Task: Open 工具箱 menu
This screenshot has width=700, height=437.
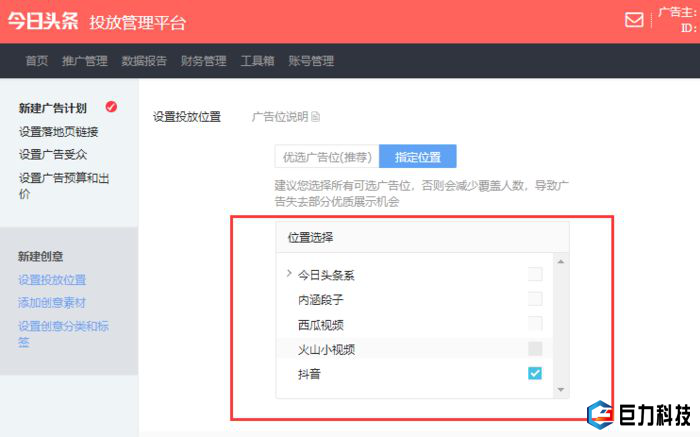Action: tap(258, 61)
